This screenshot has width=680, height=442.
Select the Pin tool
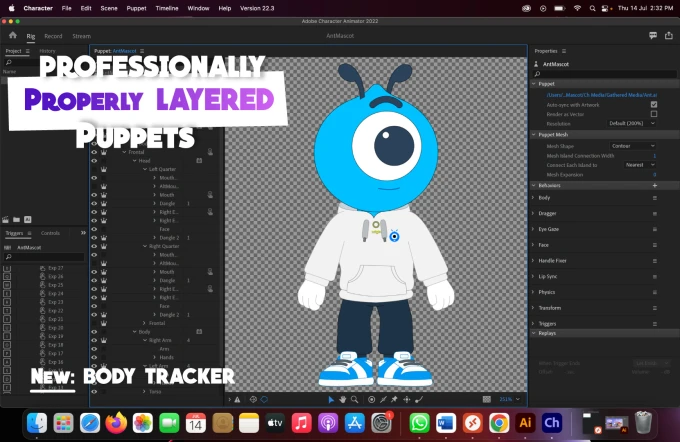tap(395, 399)
